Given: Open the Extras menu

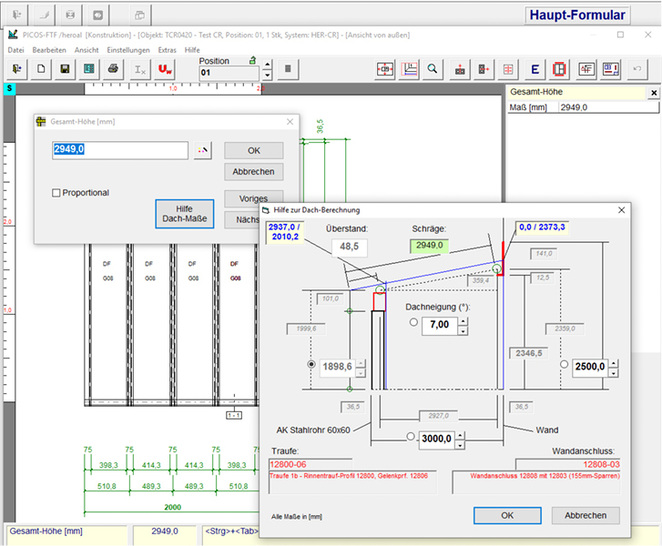Looking at the screenshot, I should tap(166, 49).
